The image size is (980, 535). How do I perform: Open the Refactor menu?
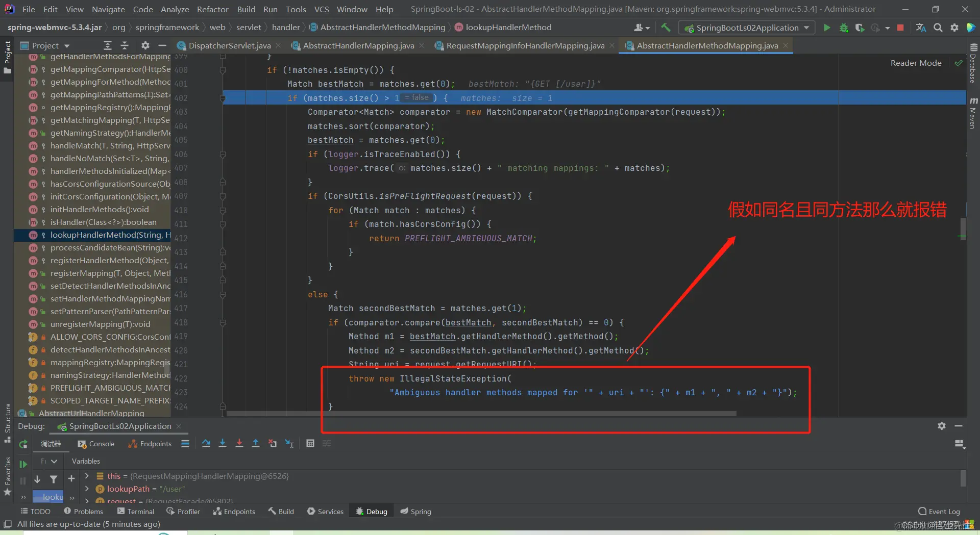coord(212,9)
